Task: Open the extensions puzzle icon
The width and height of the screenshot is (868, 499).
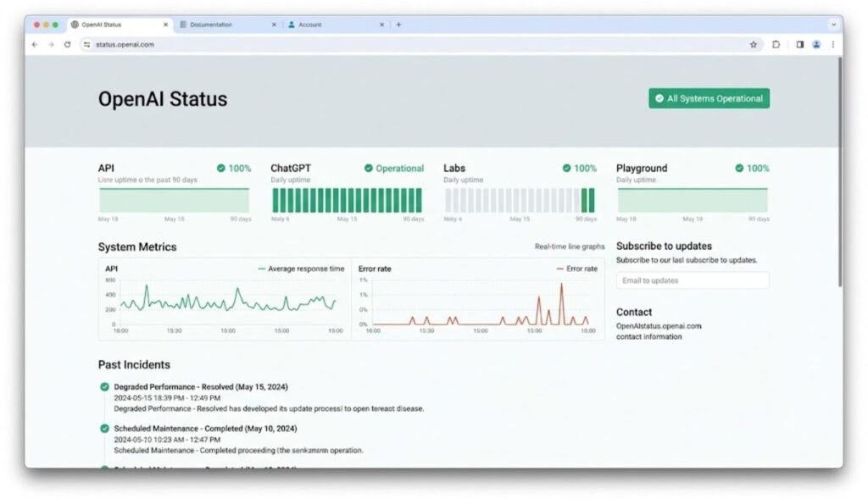Action: (x=776, y=45)
